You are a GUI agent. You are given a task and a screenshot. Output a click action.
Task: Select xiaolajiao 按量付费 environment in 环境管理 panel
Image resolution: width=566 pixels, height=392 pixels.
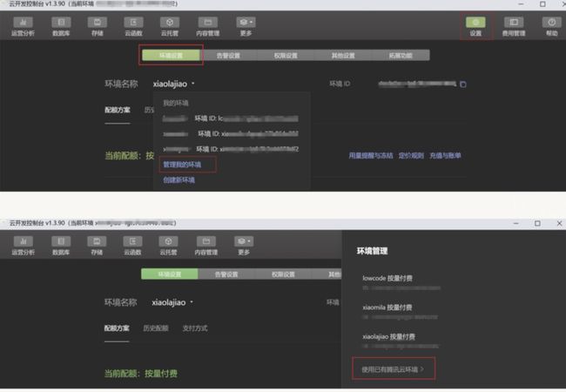[401, 341]
